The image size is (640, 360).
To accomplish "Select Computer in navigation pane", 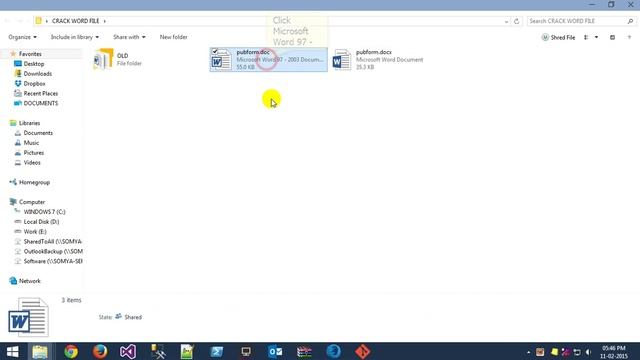I will coord(32,202).
